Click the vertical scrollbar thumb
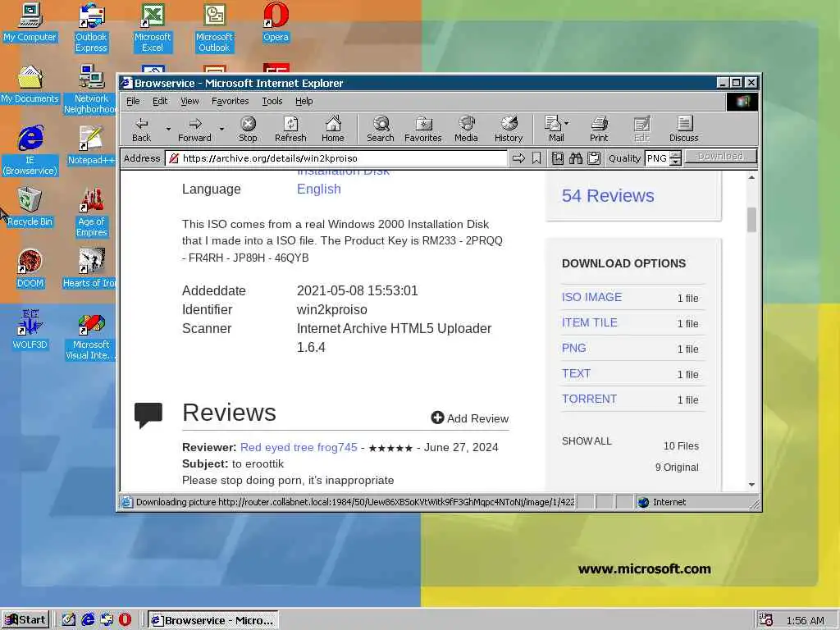840x630 pixels. click(751, 220)
